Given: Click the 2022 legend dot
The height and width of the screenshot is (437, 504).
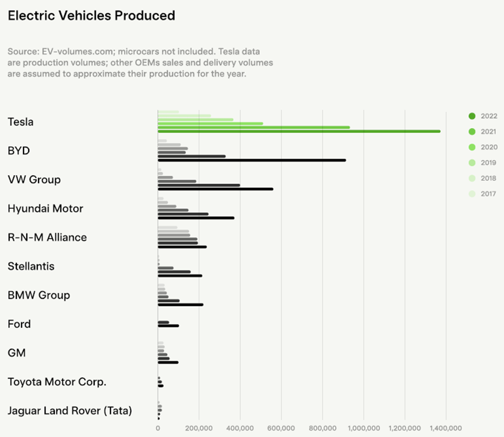Looking at the screenshot, I should click(472, 116).
